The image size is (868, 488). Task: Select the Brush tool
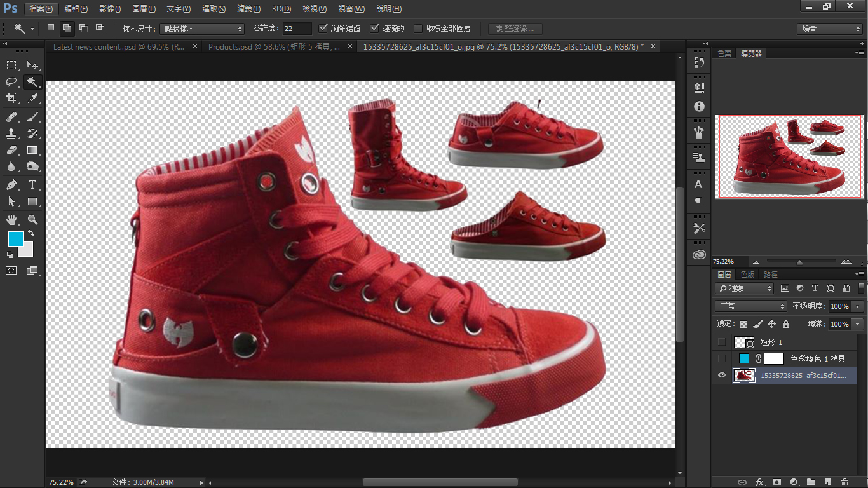tap(32, 117)
